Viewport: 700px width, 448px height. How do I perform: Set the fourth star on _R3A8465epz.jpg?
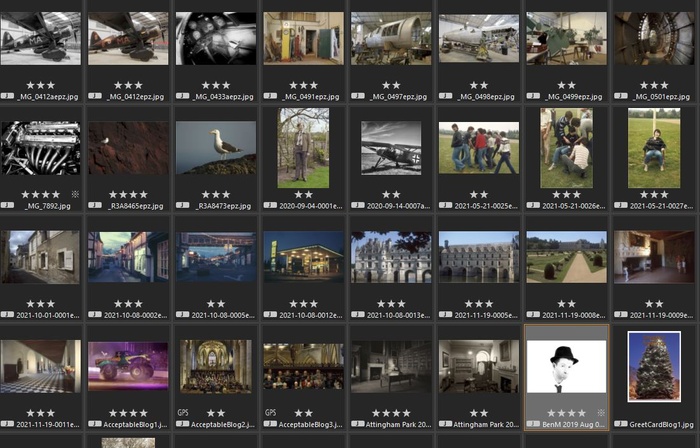tap(144, 194)
